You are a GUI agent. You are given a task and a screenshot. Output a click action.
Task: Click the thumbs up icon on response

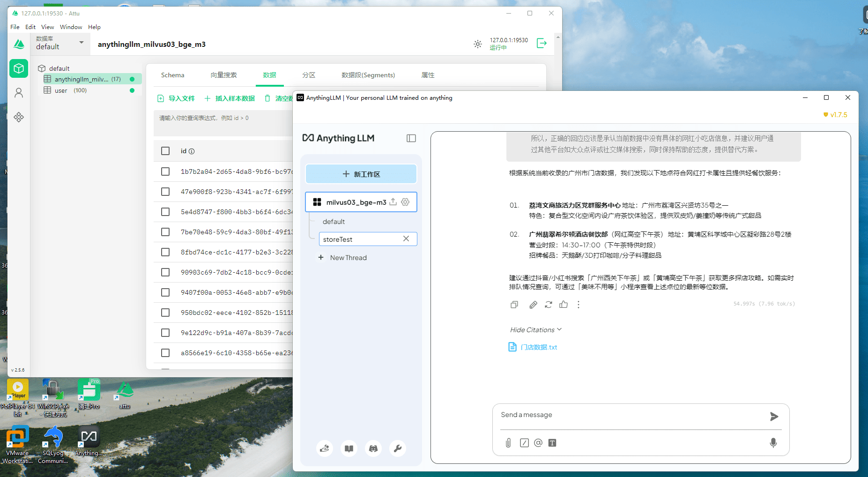pyautogui.click(x=564, y=305)
